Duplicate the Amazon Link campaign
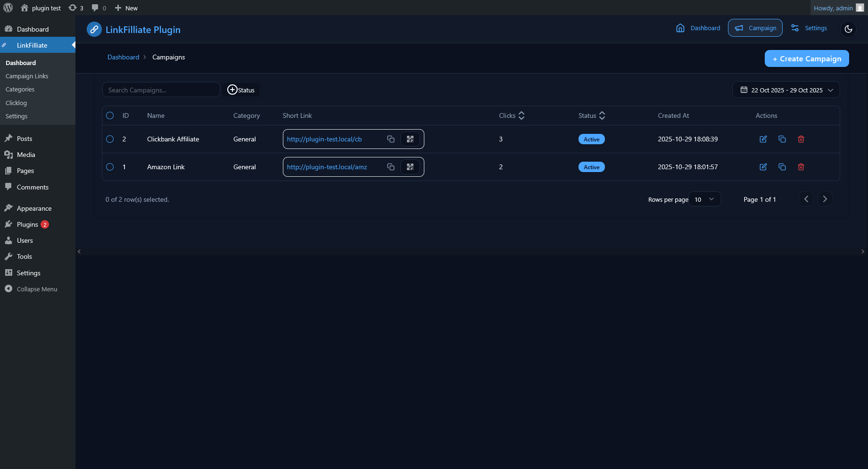868x469 pixels. click(x=782, y=167)
